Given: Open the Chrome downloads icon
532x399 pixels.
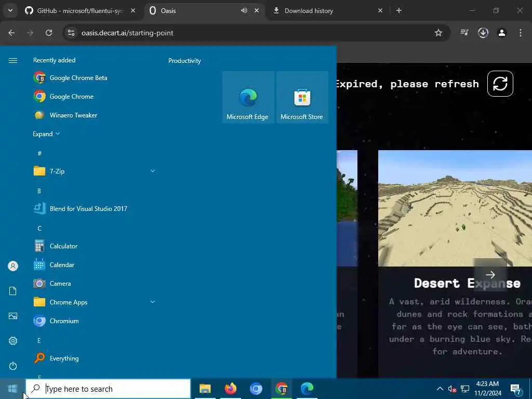Looking at the screenshot, I should click(x=483, y=33).
